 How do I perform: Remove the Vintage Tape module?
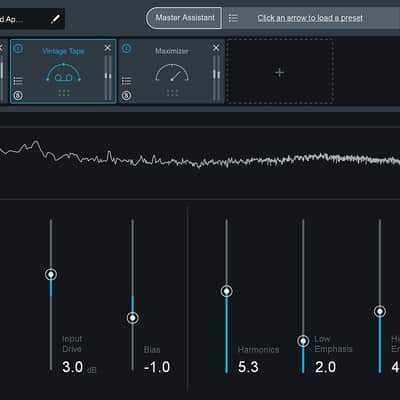coord(108,48)
